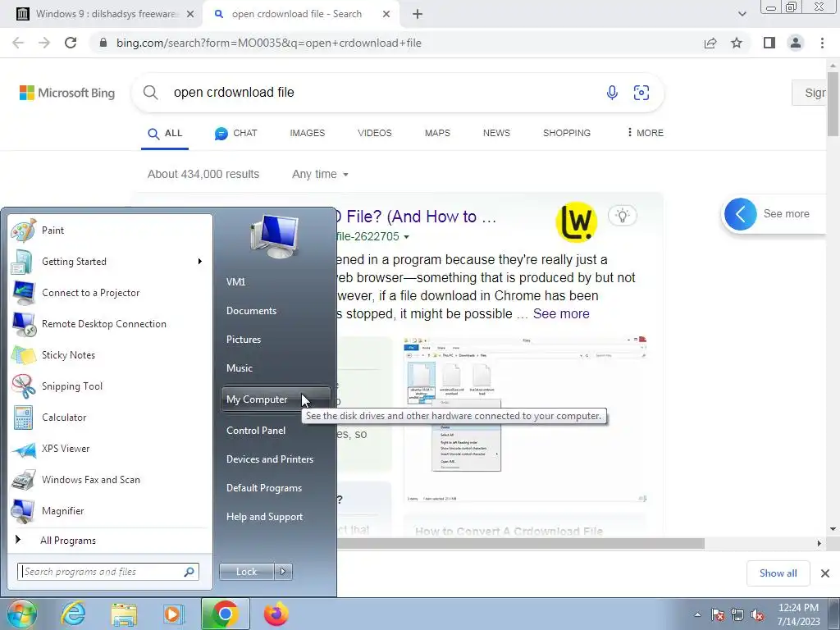Open the Chrome three-dot menu

(822, 43)
